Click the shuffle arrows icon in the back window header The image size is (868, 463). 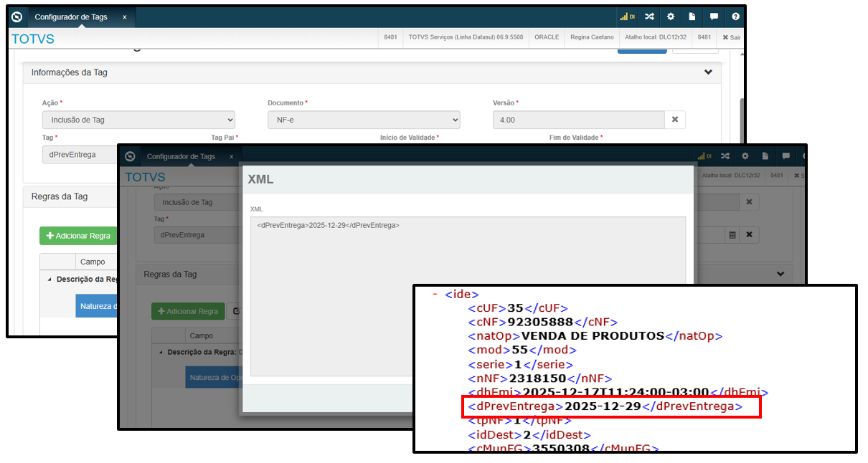[x=648, y=16]
